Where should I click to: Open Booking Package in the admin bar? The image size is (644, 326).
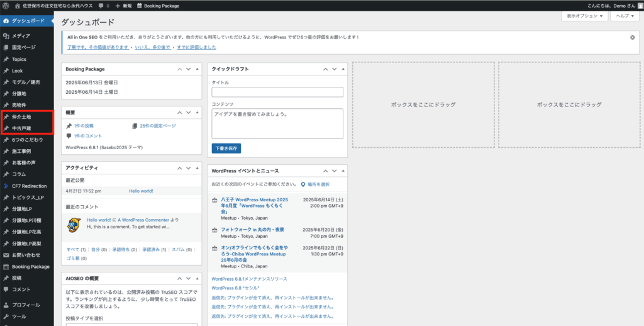158,6
